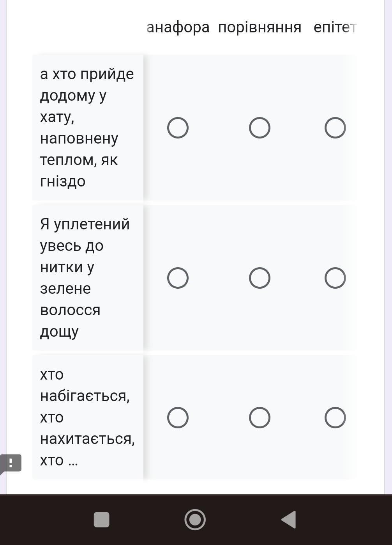This screenshot has height=545, width=392.
Task: Click the partially visible епітет column header
Action: pos(335,28)
